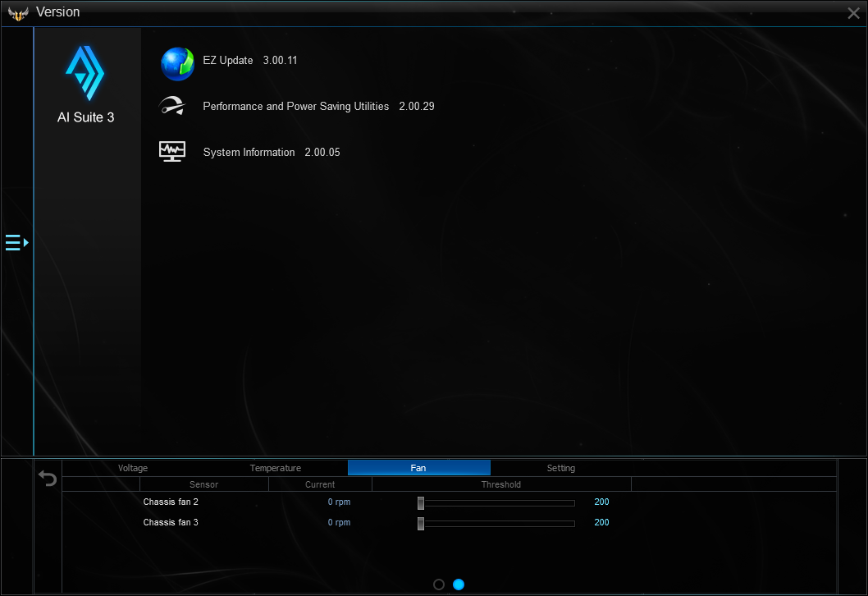Click the AI Suite 3 logo
This screenshot has width=868, height=596.
[x=85, y=72]
